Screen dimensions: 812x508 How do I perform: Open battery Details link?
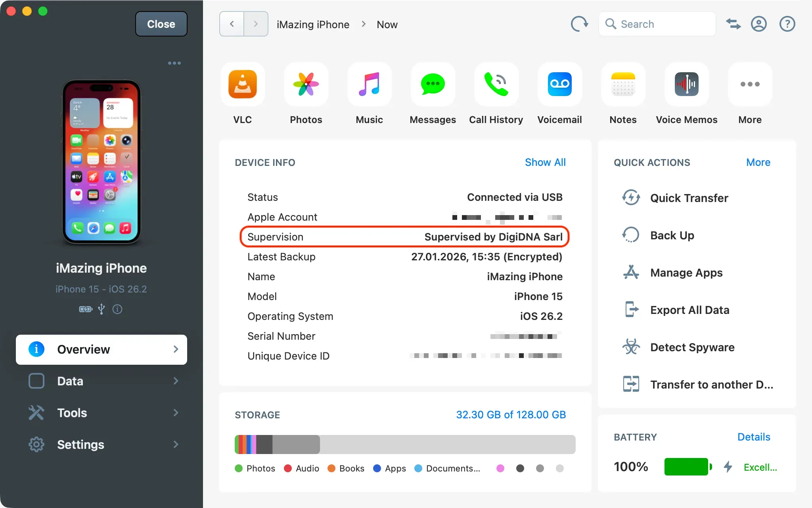tap(753, 437)
